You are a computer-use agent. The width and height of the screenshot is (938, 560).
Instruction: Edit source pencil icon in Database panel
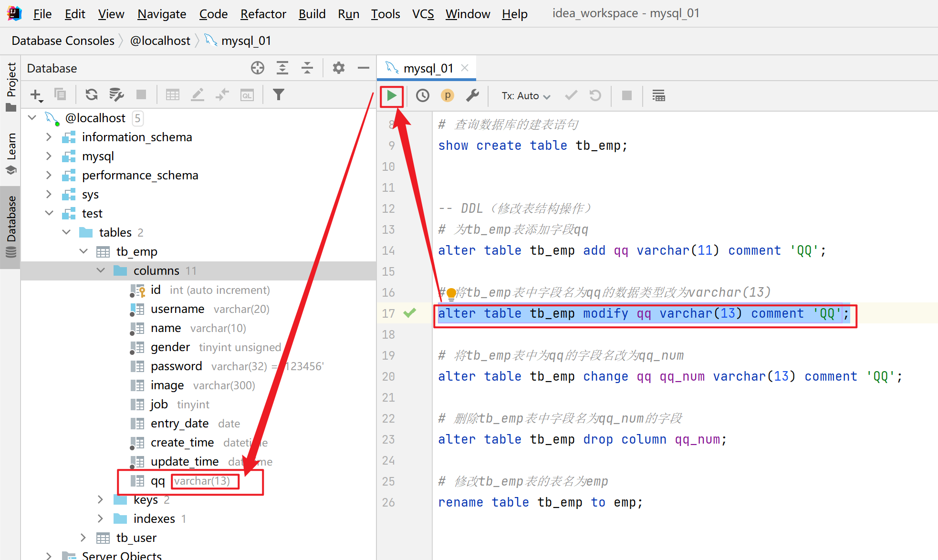coord(198,94)
